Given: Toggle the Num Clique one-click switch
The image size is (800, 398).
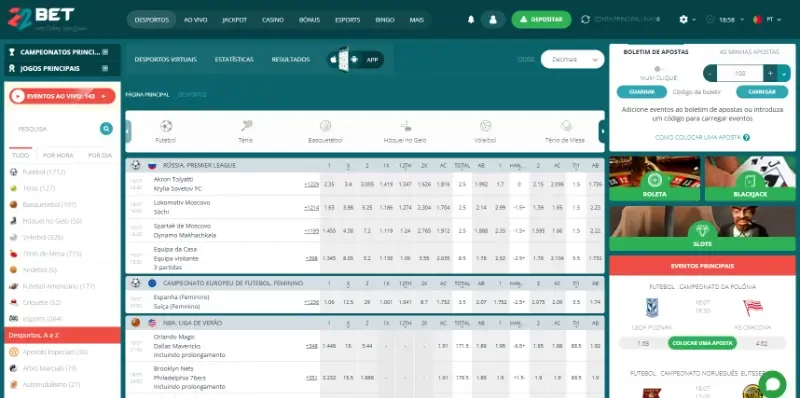Looking at the screenshot, I should click(x=658, y=69).
